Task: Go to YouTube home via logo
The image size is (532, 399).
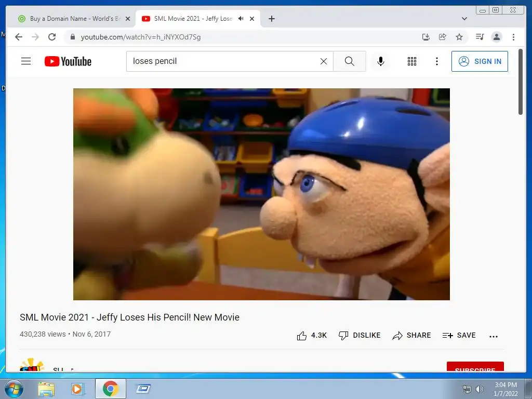Action: [68, 61]
